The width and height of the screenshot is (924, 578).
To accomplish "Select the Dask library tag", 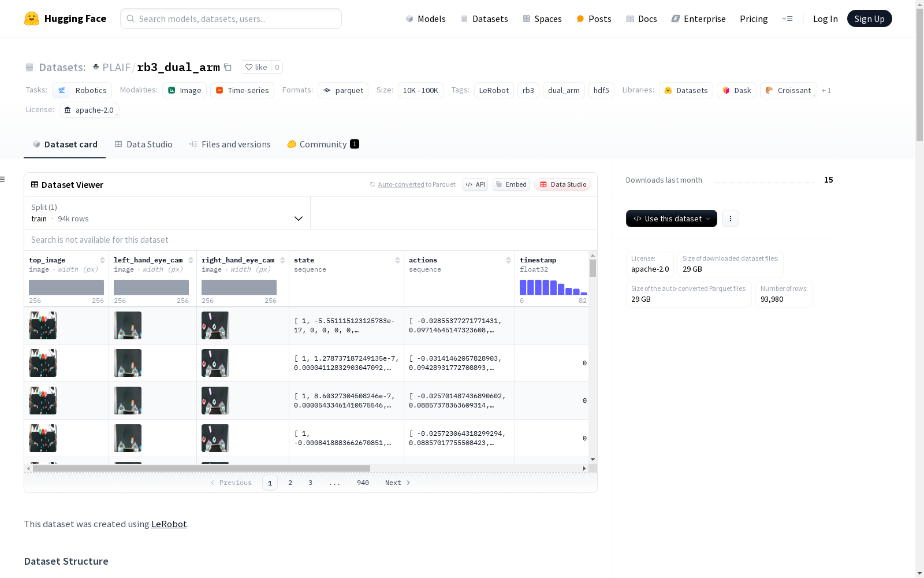I will point(737,90).
